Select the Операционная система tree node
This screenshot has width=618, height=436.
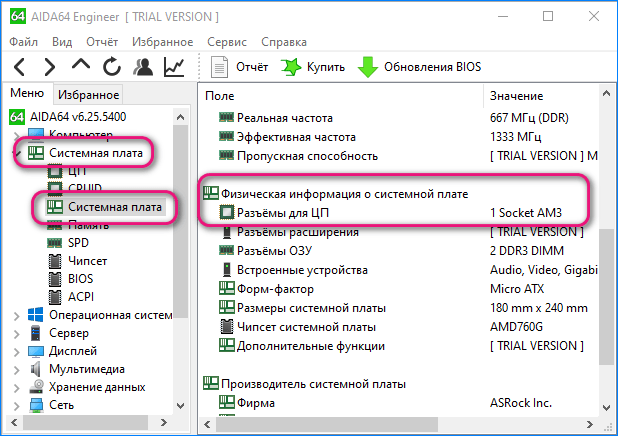[110, 315]
